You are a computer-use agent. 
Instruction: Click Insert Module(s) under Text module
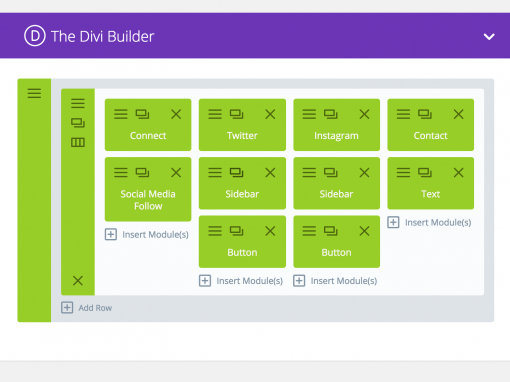coord(429,222)
